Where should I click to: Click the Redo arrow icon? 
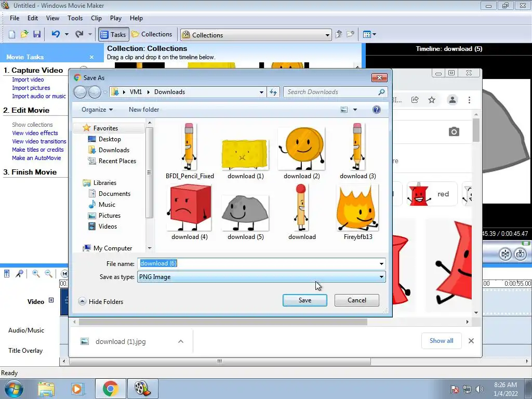[x=79, y=34]
